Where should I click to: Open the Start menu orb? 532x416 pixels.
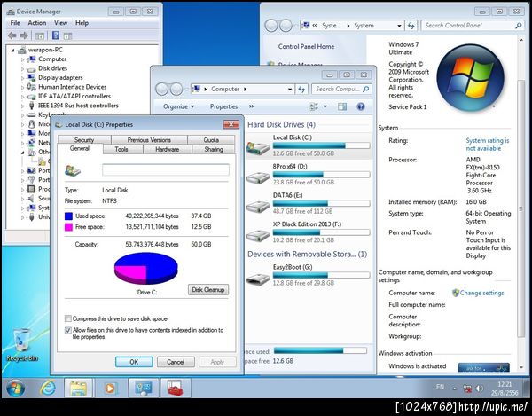coord(15,389)
